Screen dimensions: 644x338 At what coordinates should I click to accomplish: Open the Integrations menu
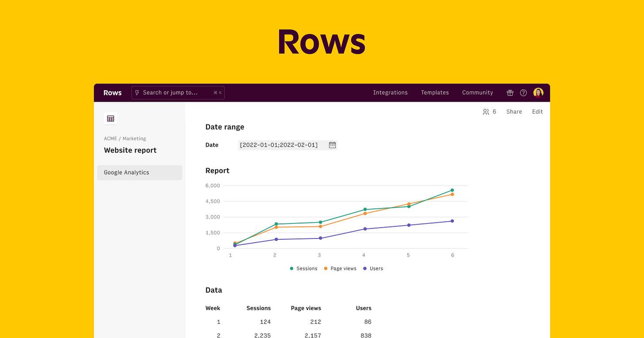pos(390,92)
